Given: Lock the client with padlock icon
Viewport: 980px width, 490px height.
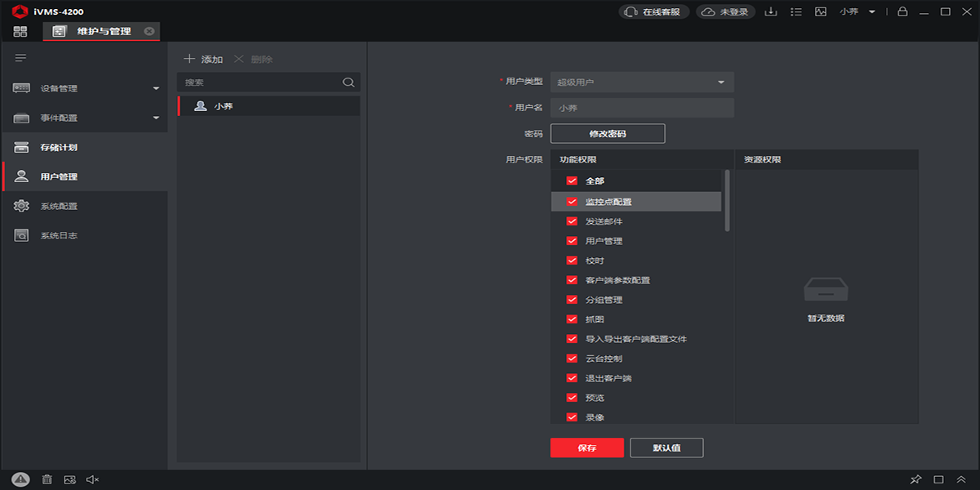Looking at the screenshot, I should click(x=902, y=11).
